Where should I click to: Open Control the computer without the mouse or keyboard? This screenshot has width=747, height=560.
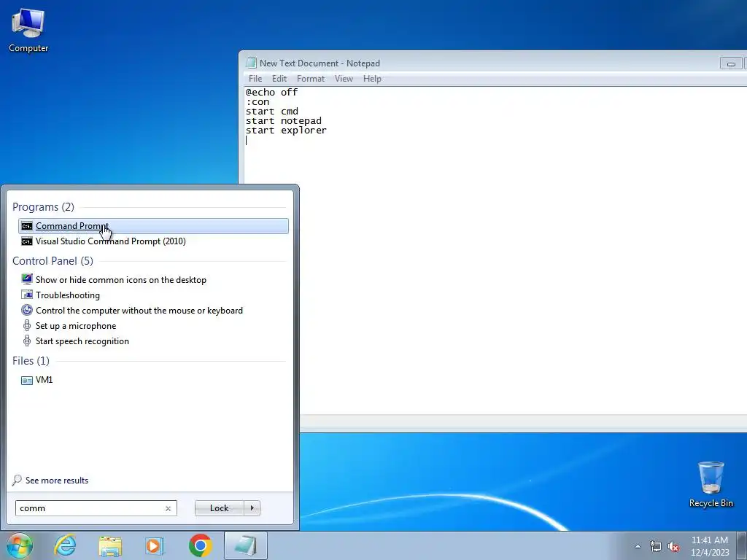(x=153, y=311)
